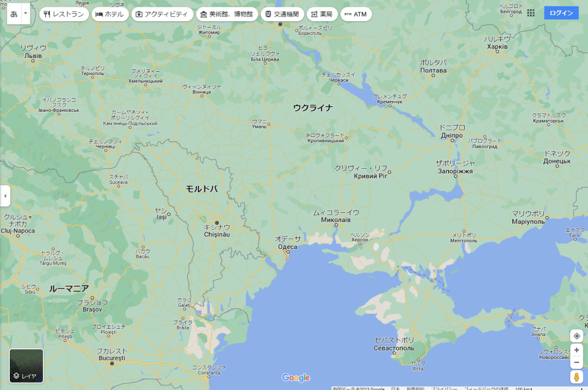
Task: Click the my location target icon
Action: click(577, 336)
